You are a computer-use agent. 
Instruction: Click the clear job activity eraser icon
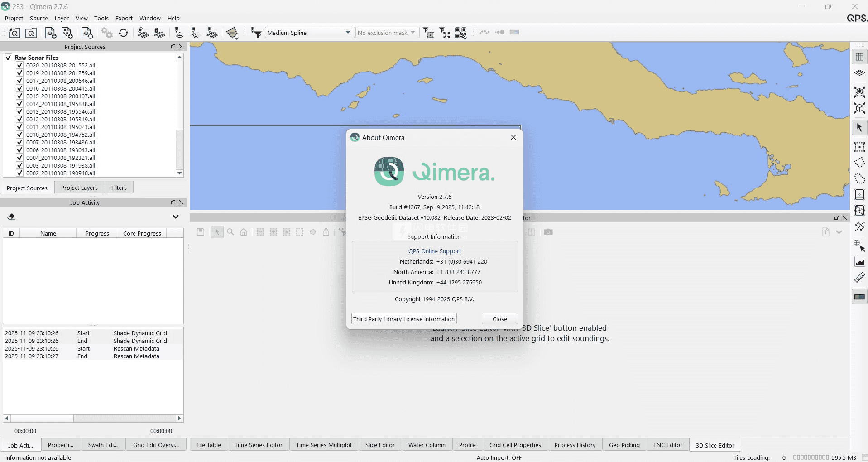click(x=11, y=217)
